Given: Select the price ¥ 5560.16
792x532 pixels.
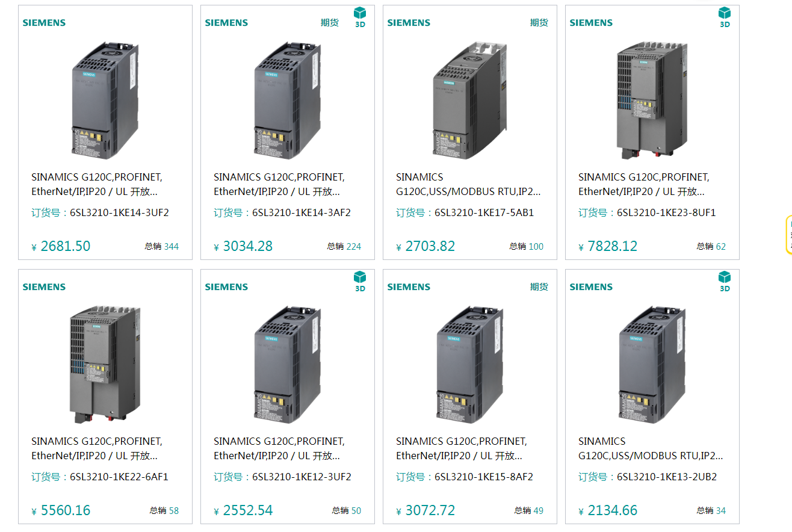Looking at the screenshot, I should pyautogui.click(x=61, y=510).
